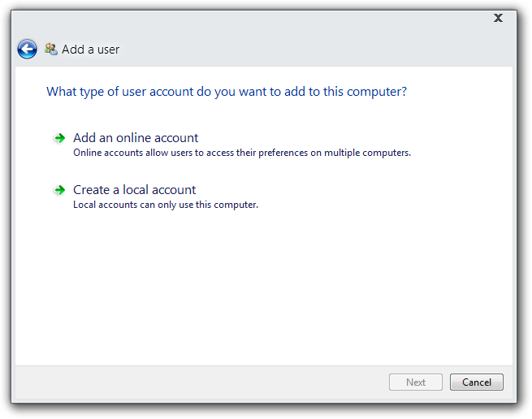Click green arrow beside Add an online account
The height and width of the screenshot is (419, 532).
coord(59,138)
